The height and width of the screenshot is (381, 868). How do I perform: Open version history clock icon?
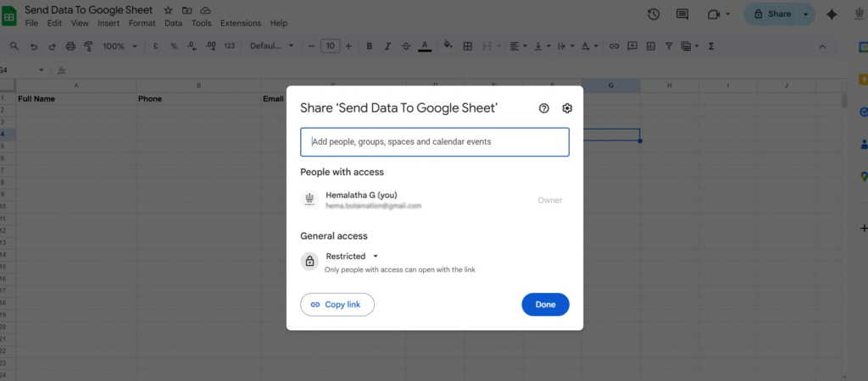point(654,14)
